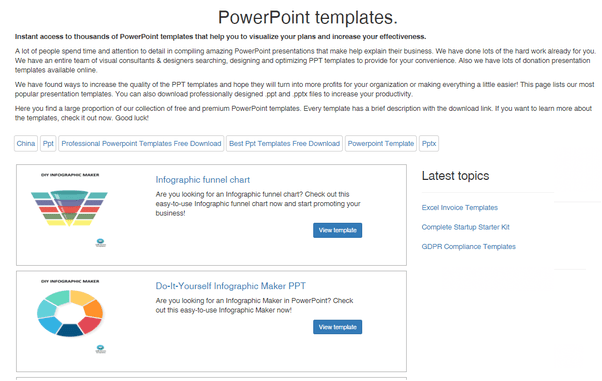This screenshot has width=602, height=381.
Task: View template for Infographic Maker PPT
Action: click(x=337, y=327)
